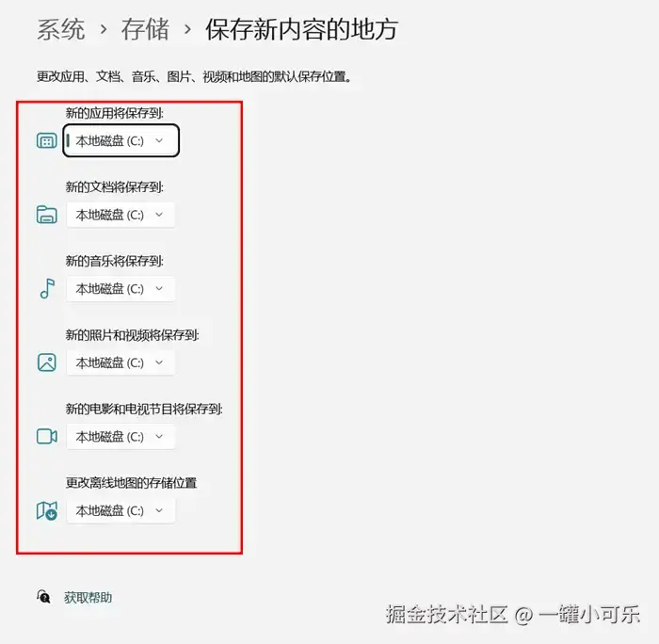Open the 获取帮助 link
Screen dimensions: 659x644
(88, 597)
